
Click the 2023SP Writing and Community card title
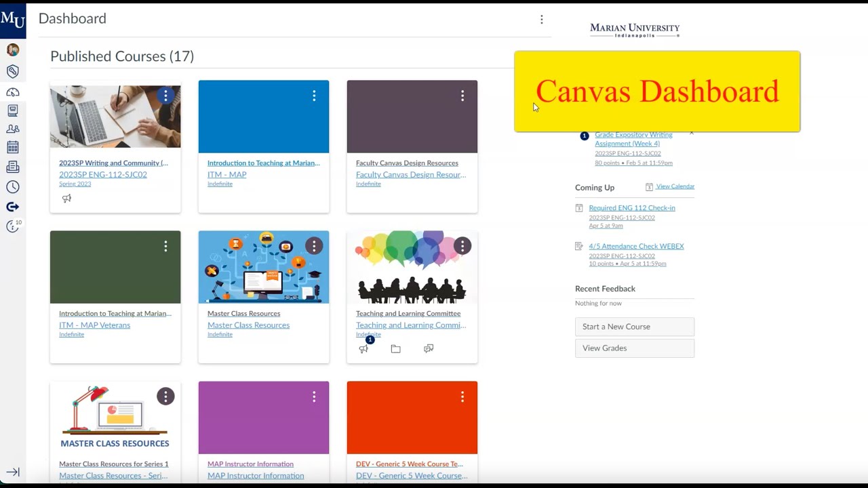[x=113, y=163]
